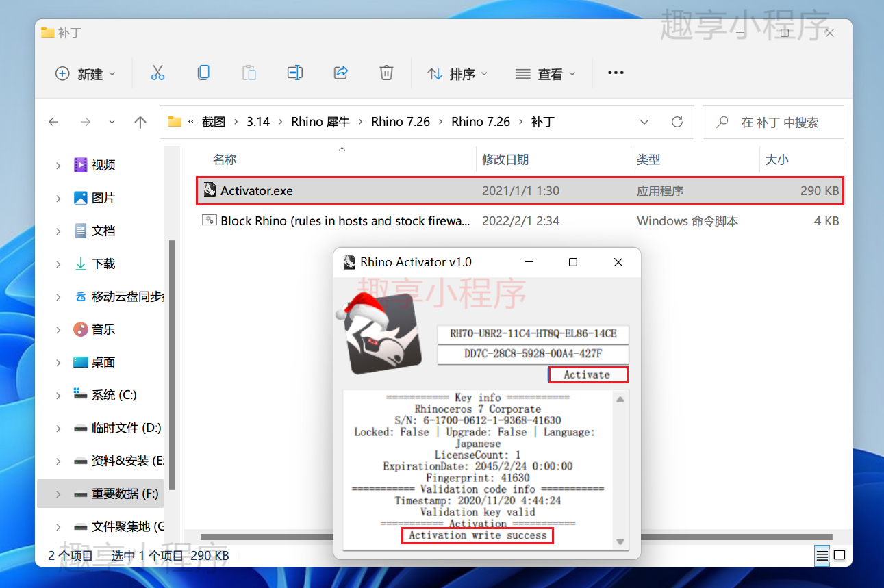Click the first Rhino 7.26 breadcrumb segment
Viewport: 884px width, 588px height.
pyautogui.click(x=401, y=122)
